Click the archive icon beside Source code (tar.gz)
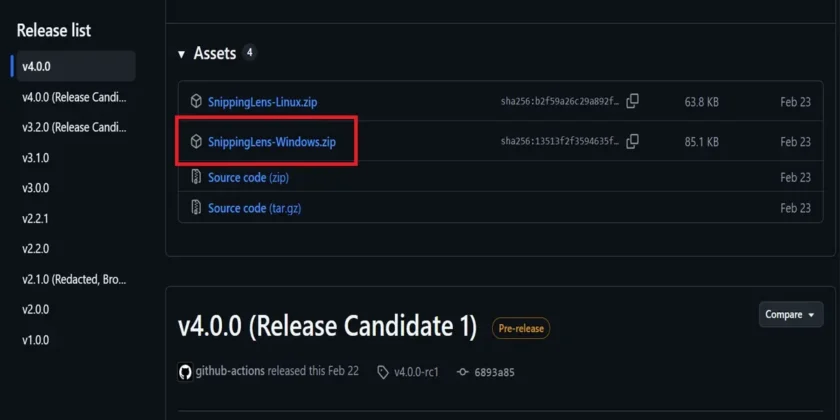The width and height of the screenshot is (840, 420). (197, 207)
